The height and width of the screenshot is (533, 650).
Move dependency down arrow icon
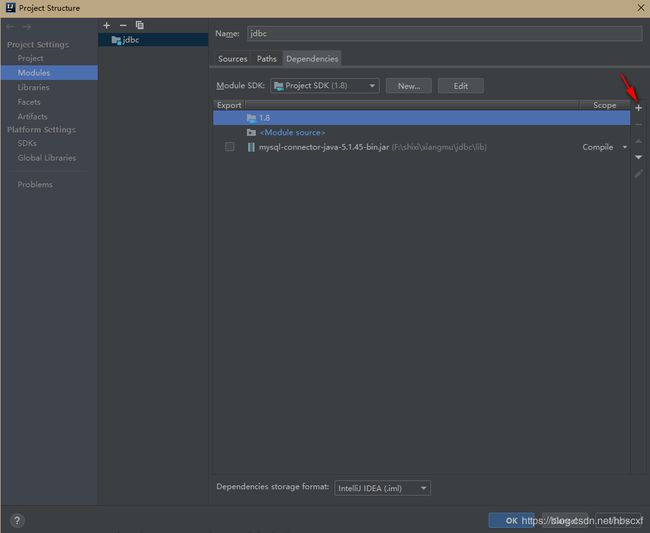(x=638, y=157)
